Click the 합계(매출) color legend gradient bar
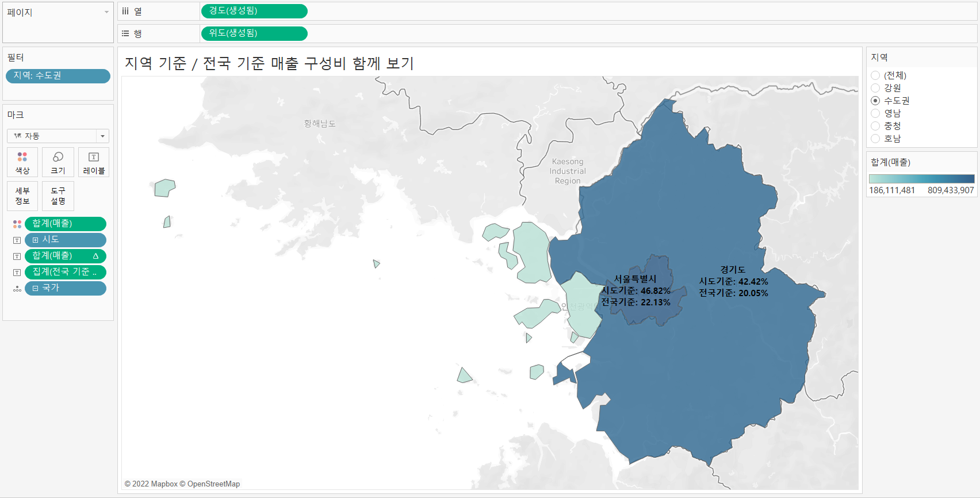 pyautogui.click(x=922, y=179)
